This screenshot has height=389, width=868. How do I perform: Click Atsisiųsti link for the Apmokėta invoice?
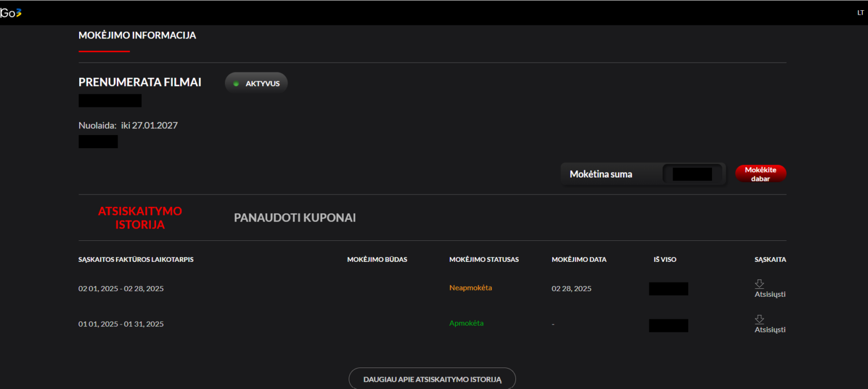click(x=770, y=330)
